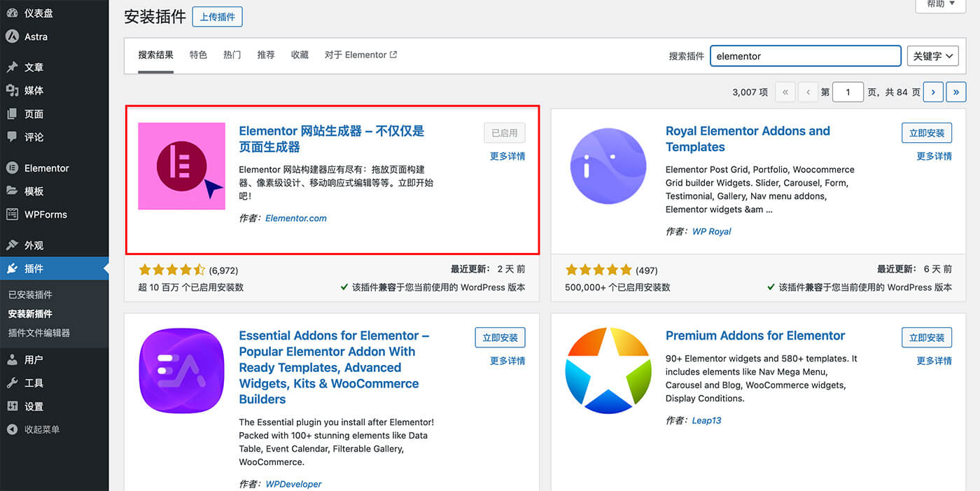
Task: Switch to the 特色 tab
Action: [198, 55]
